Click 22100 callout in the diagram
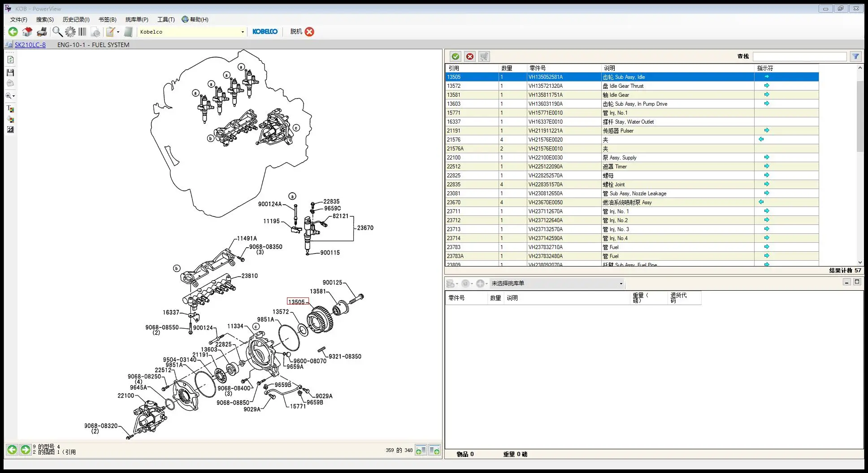This screenshot has height=473, width=868. [x=126, y=396]
